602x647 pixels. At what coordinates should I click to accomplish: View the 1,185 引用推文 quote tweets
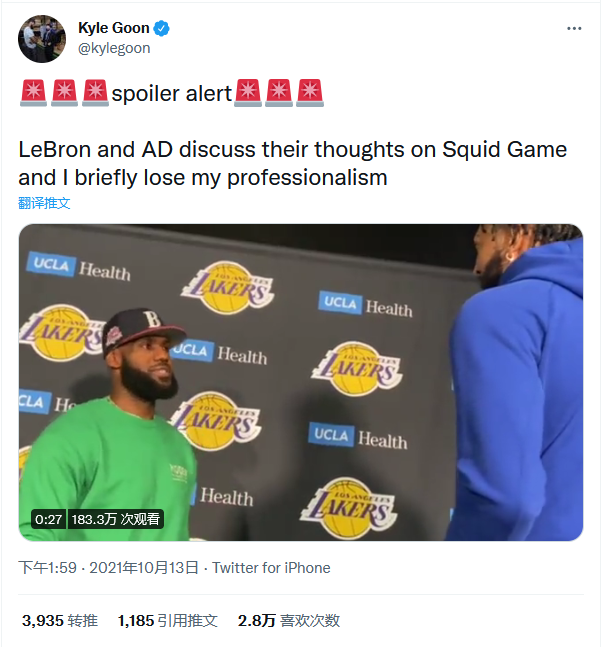coord(167,621)
